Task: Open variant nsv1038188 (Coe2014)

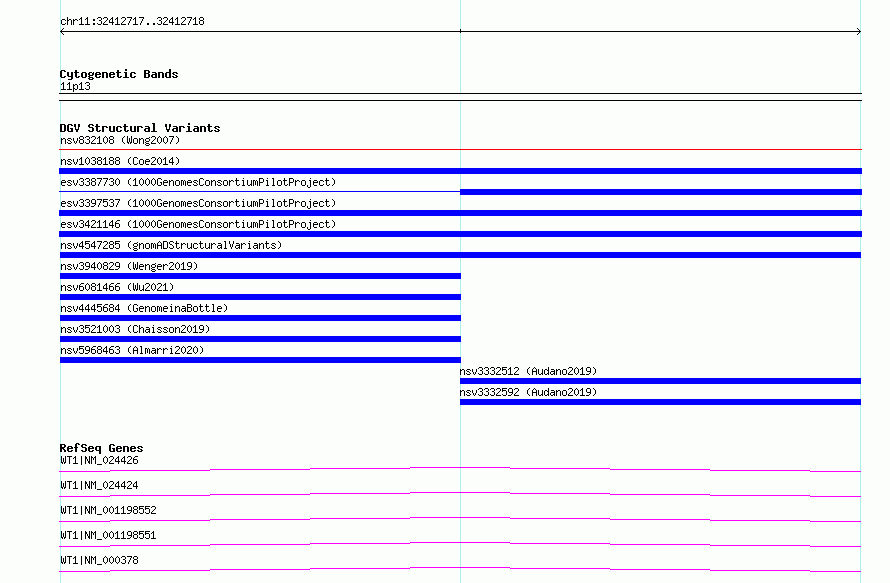Action: (120, 161)
